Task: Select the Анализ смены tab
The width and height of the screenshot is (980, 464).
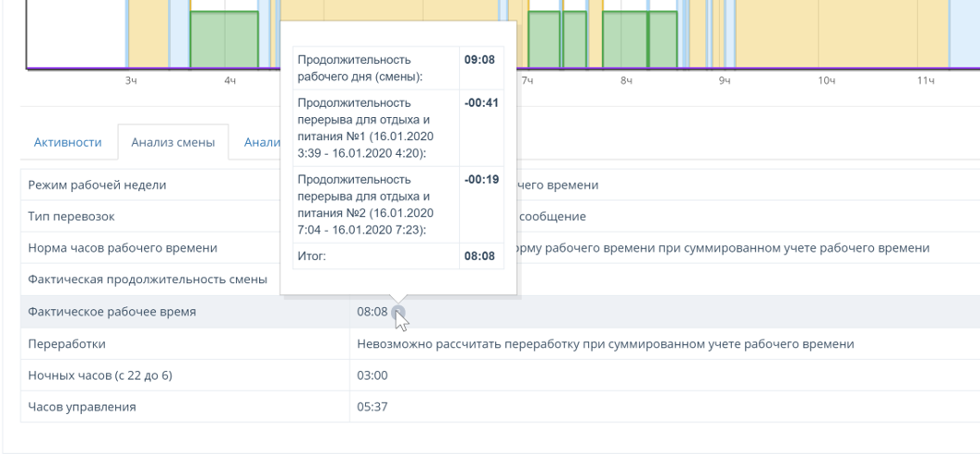Action: click(x=173, y=142)
